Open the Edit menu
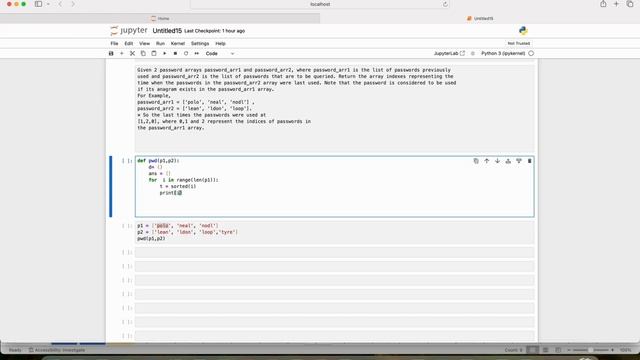This screenshot has height=360, width=640. tap(129, 43)
